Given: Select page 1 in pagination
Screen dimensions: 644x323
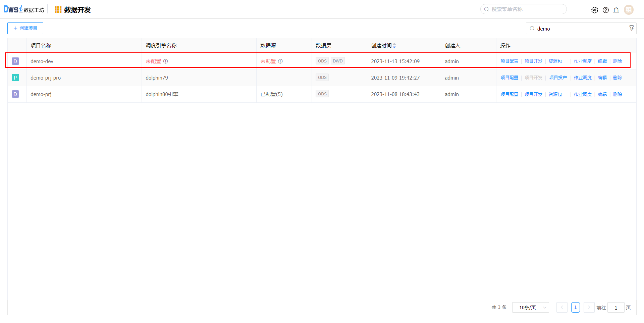Looking at the screenshot, I should coord(575,308).
